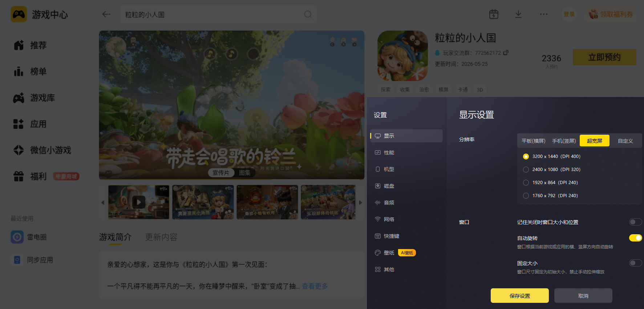This screenshot has height=309, width=644.
Task: Click the 登录 login button
Action: pyautogui.click(x=569, y=14)
